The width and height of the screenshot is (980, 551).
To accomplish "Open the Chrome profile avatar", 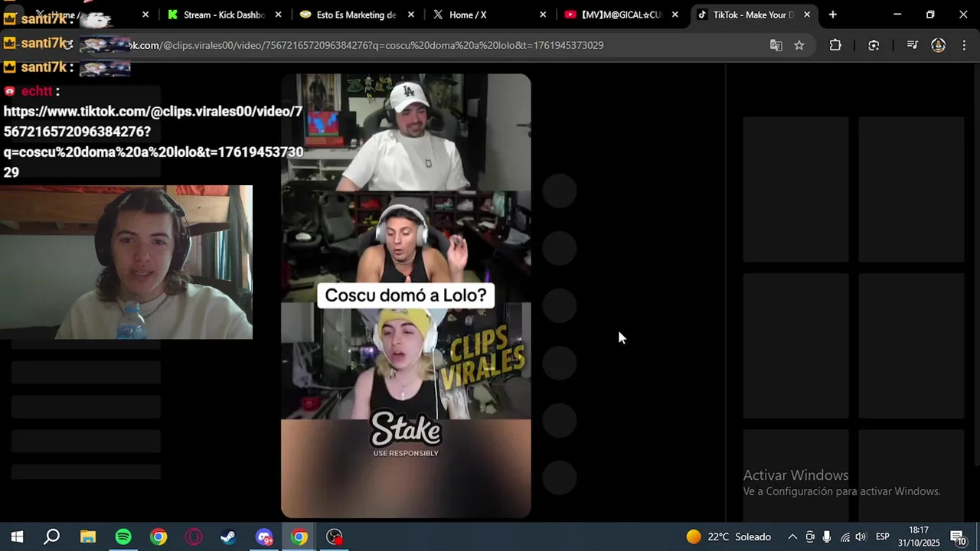I will [938, 45].
